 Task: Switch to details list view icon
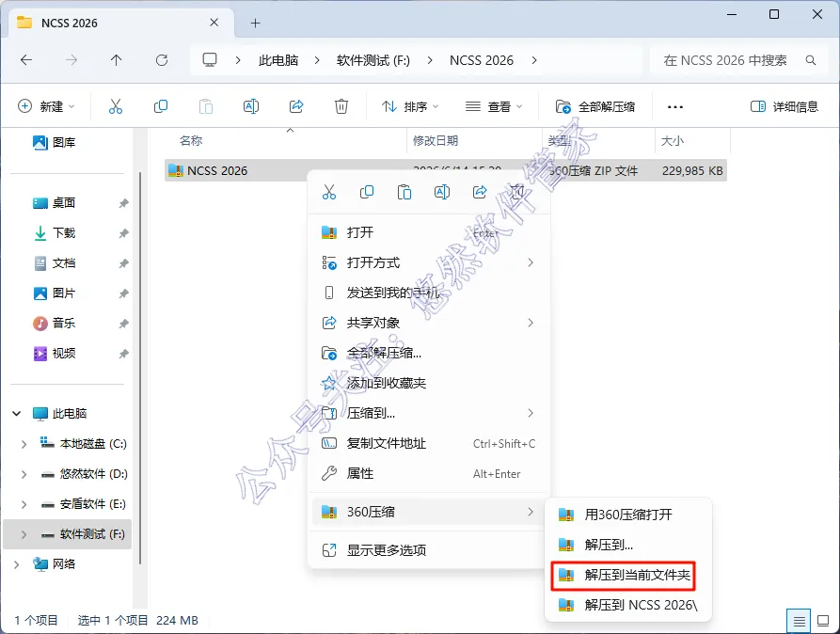point(799,621)
